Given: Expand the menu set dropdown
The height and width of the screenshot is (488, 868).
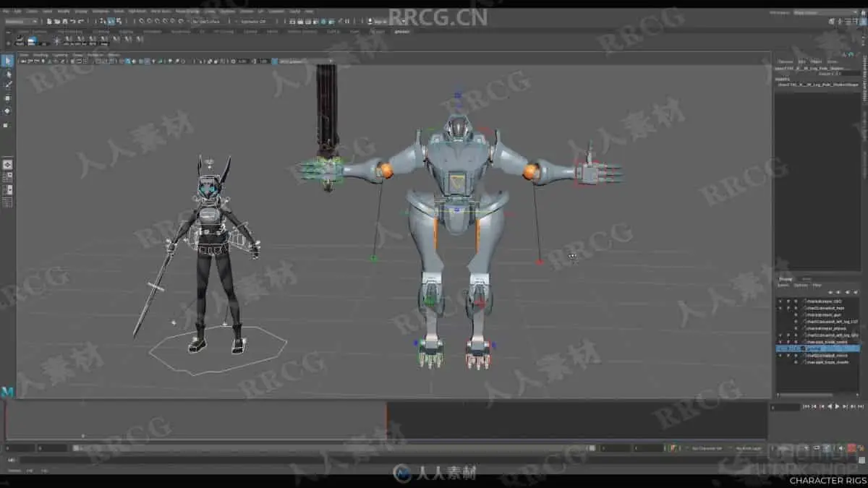Looking at the screenshot, I should click(20, 22).
